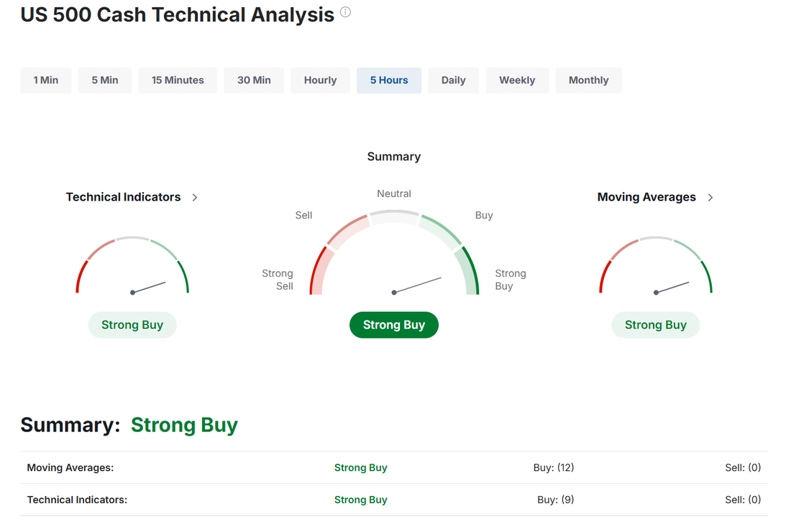The height and width of the screenshot is (532, 791).
Task: Click the dark green Strong Buy summary badge
Action: [x=394, y=325]
